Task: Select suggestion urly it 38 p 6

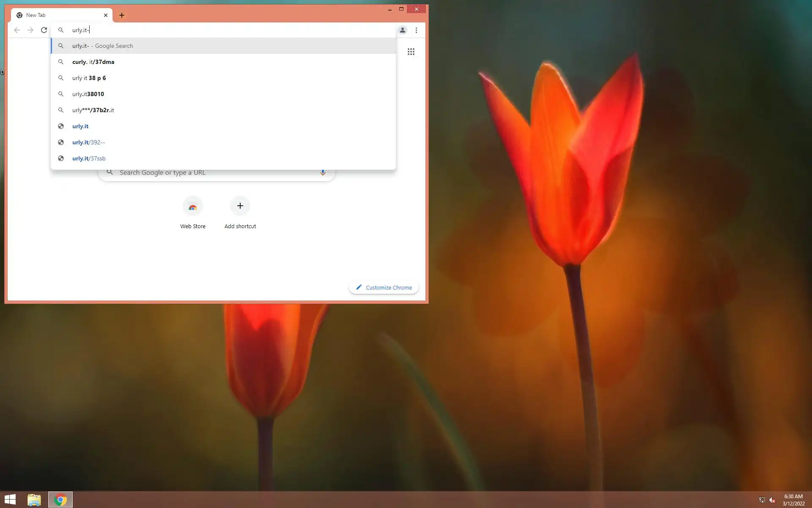Action: tap(89, 78)
